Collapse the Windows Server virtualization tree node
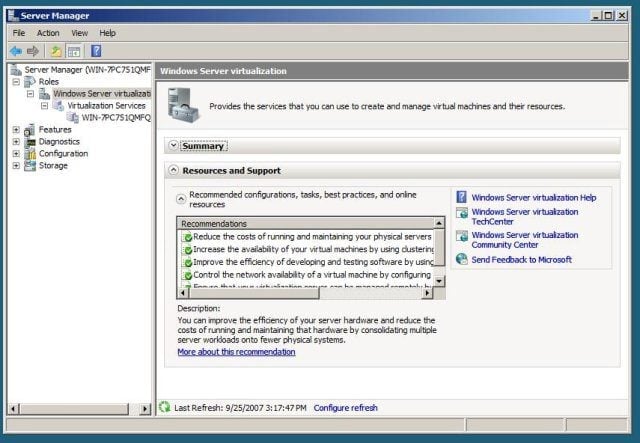Screen dimensions: 640x443 [30, 94]
